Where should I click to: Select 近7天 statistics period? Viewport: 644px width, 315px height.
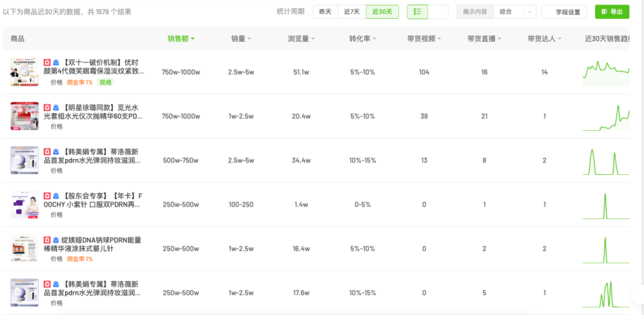[x=352, y=11]
